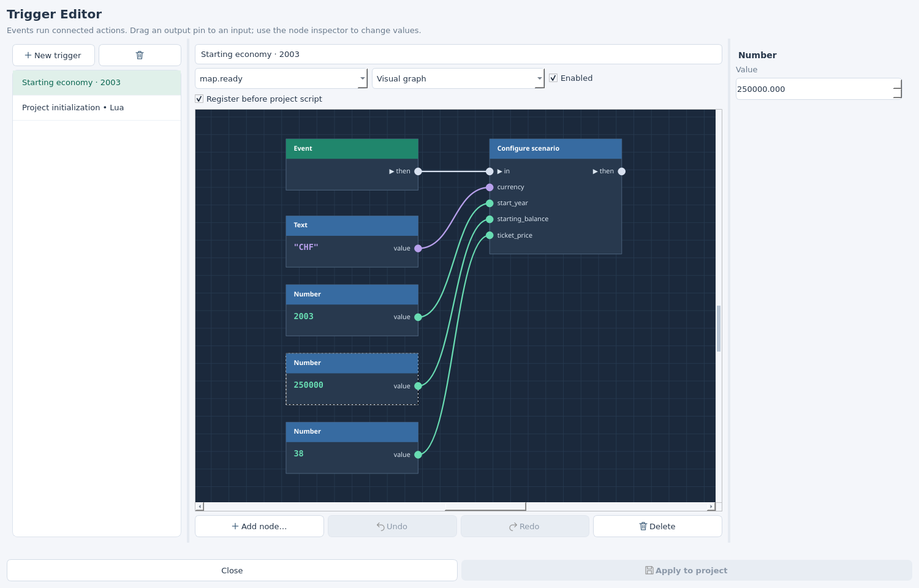
Task: Click the Redo button
Action: point(525,526)
